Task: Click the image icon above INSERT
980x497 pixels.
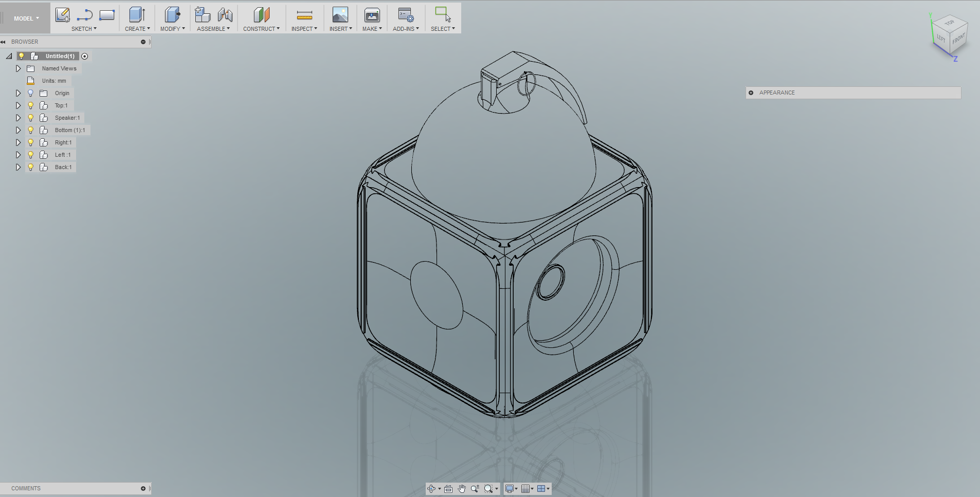Action: coord(340,15)
